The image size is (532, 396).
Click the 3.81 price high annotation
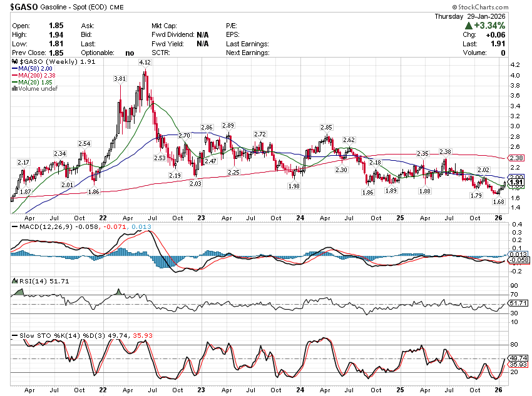120,79
